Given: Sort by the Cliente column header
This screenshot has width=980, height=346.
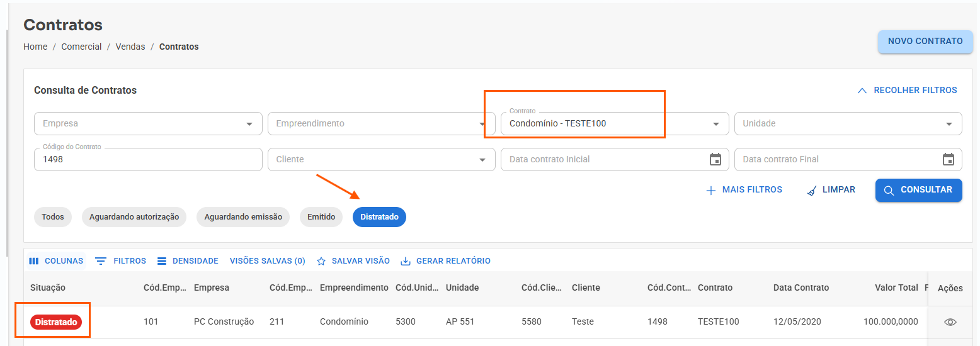Looking at the screenshot, I should 586,287.
